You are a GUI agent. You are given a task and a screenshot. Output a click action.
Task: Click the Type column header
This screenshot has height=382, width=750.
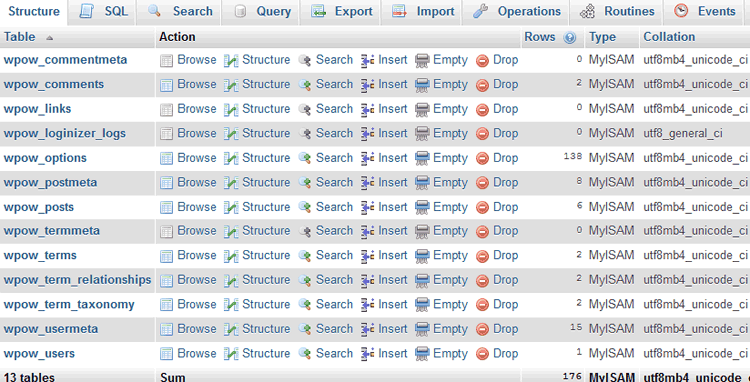(x=602, y=37)
